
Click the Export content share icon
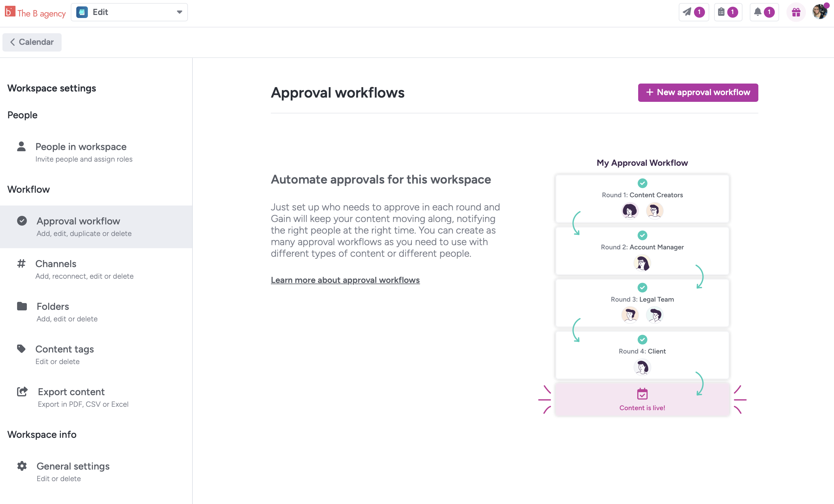point(22,391)
